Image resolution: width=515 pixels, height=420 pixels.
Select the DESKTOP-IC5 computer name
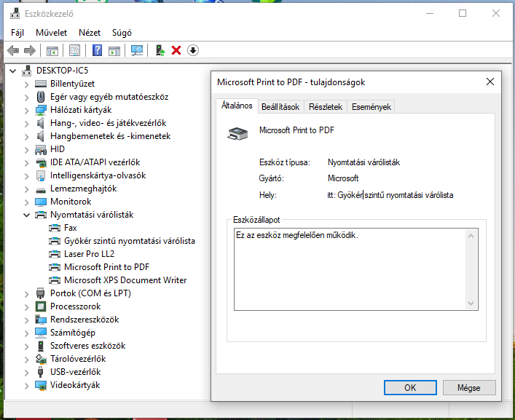pyautogui.click(x=62, y=71)
